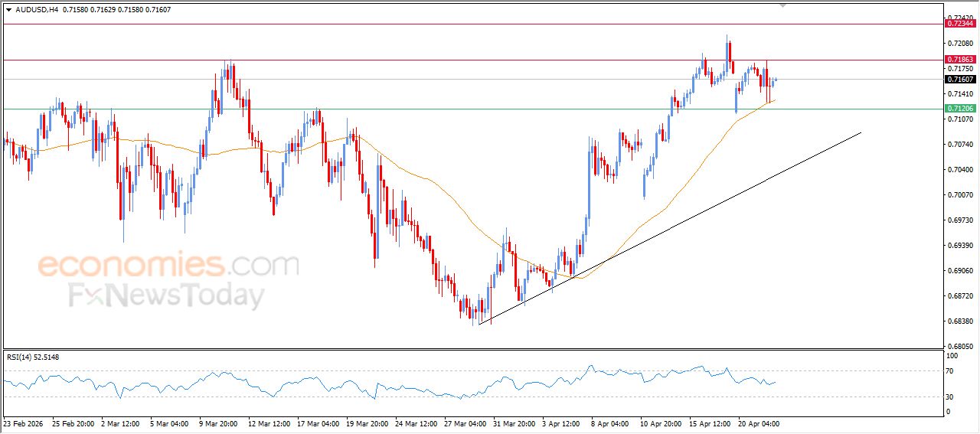Select the red 0.72344 price label
Screen dimensions: 980x434
click(x=960, y=24)
